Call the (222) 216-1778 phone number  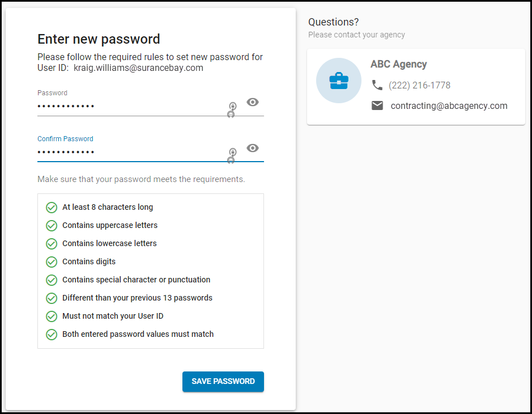[x=419, y=85]
